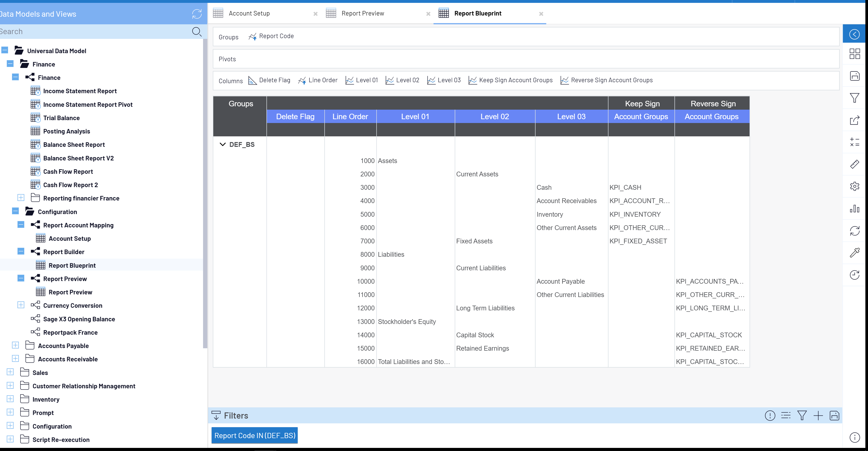Viewport: 868px width, 451px height.
Task: Click the search magnifier icon
Action: point(196,32)
